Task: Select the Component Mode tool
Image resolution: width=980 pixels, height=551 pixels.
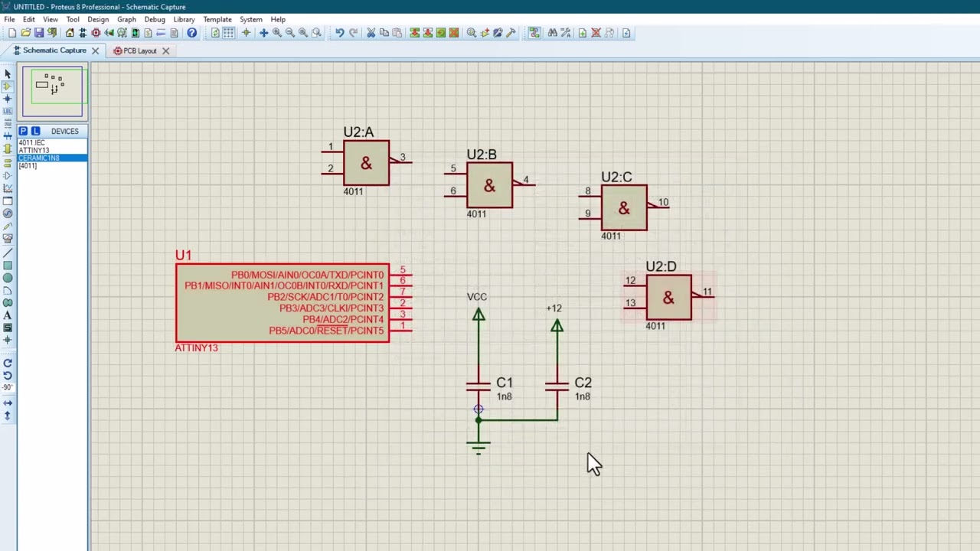Action: [8, 86]
